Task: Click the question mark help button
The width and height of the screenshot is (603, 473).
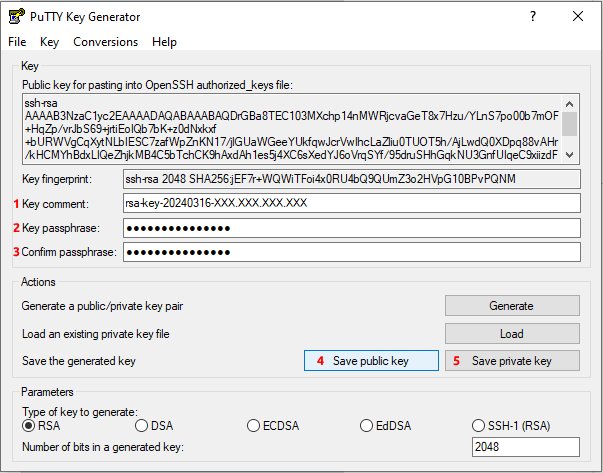Action: [x=533, y=16]
